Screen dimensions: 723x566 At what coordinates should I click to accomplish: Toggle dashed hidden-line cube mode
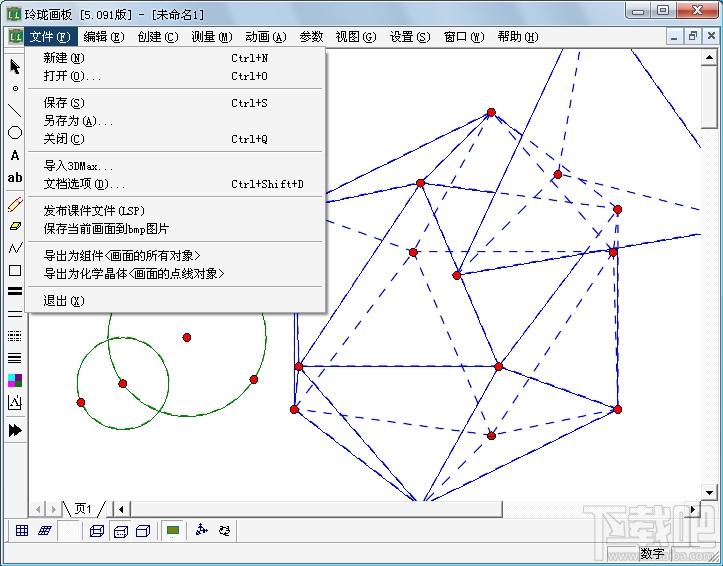click(x=120, y=531)
